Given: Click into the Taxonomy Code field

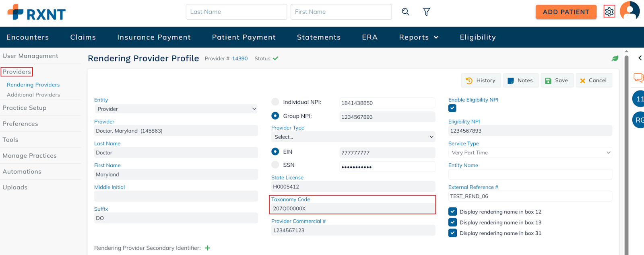Looking at the screenshot, I should coord(353,208).
